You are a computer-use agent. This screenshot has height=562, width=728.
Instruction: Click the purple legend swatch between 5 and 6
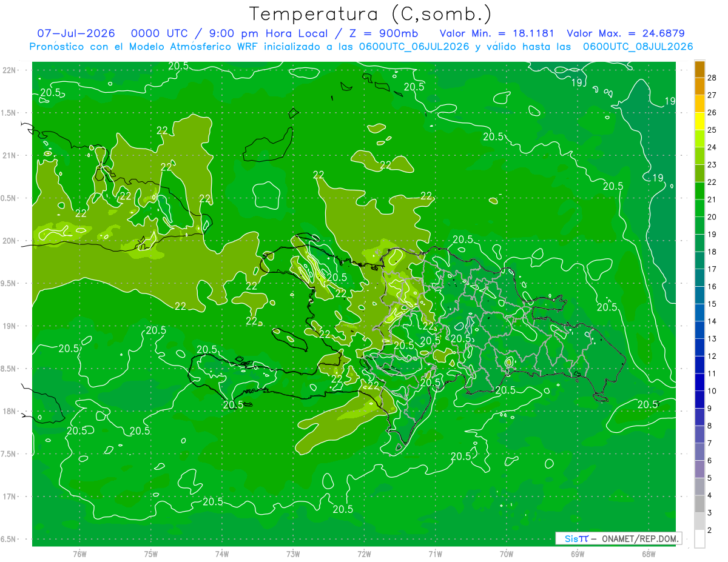point(699,469)
